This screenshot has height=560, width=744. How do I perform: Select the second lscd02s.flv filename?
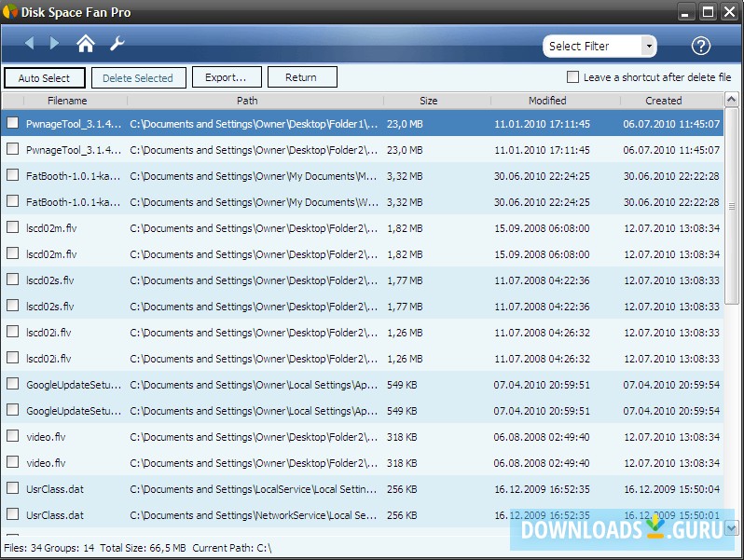pos(49,307)
